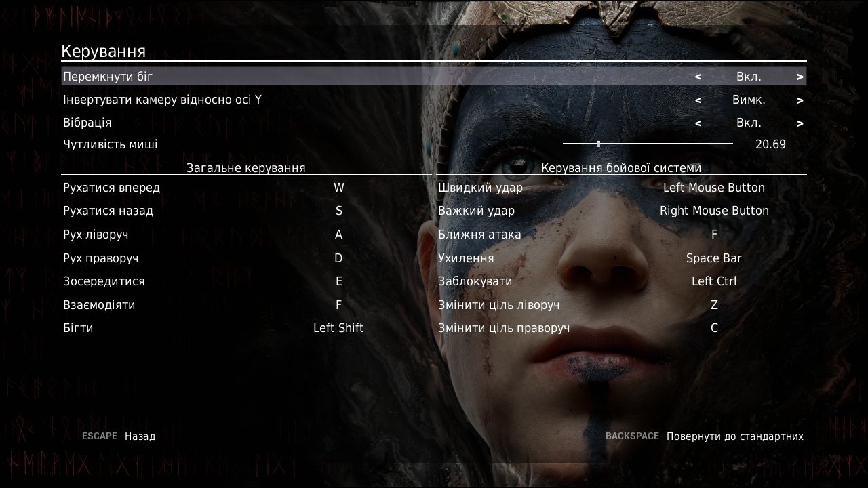
Task: Click right arrow for Вібрація
Action: (800, 123)
